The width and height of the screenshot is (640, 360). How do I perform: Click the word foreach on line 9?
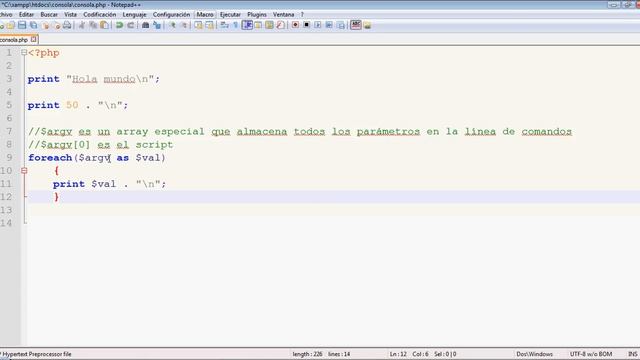pos(50,158)
